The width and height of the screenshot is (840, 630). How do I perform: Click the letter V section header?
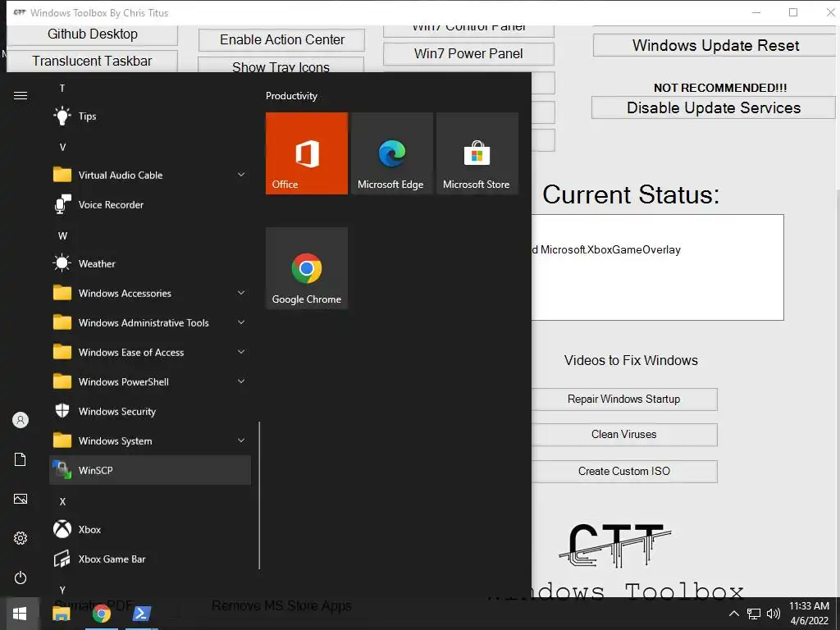point(62,148)
